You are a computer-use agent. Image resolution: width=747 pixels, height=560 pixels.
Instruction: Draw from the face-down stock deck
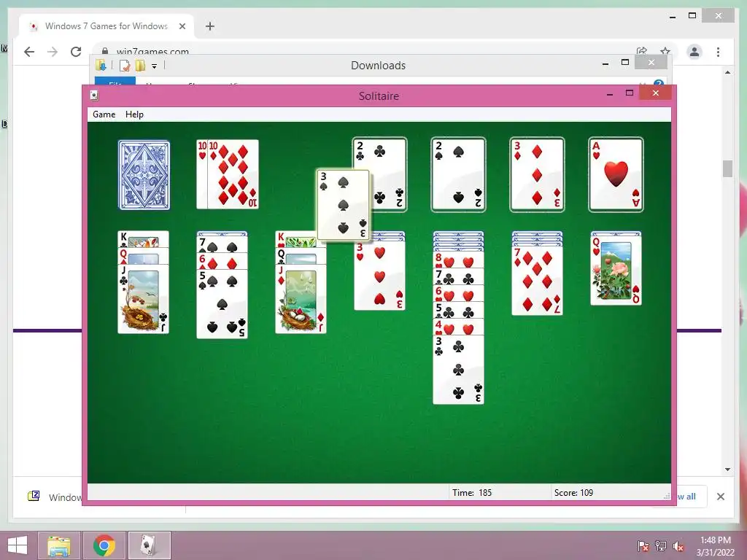[x=144, y=175]
